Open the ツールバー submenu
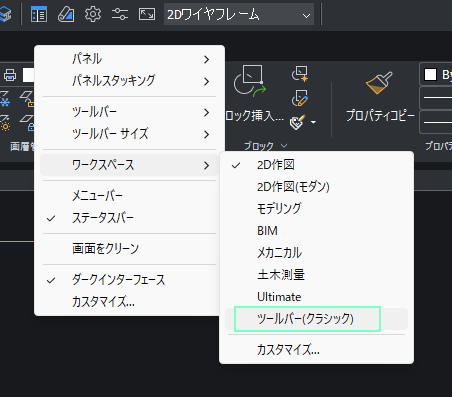 click(129, 112)
